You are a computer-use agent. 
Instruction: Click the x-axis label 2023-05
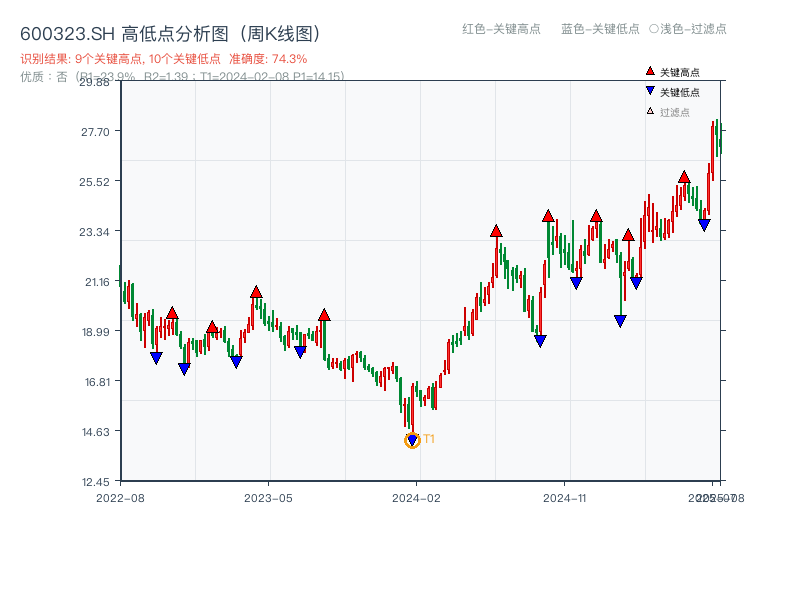point(268,498)
